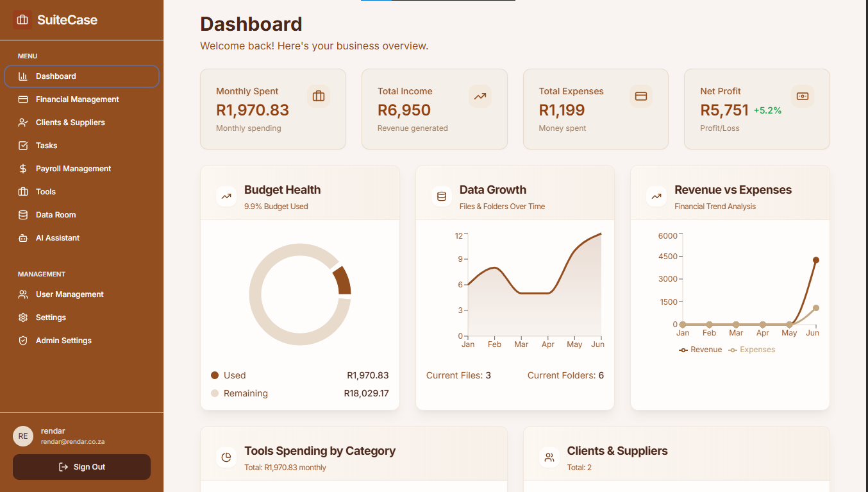
Task: Open the Data Room section
Action: coord(56,215)
